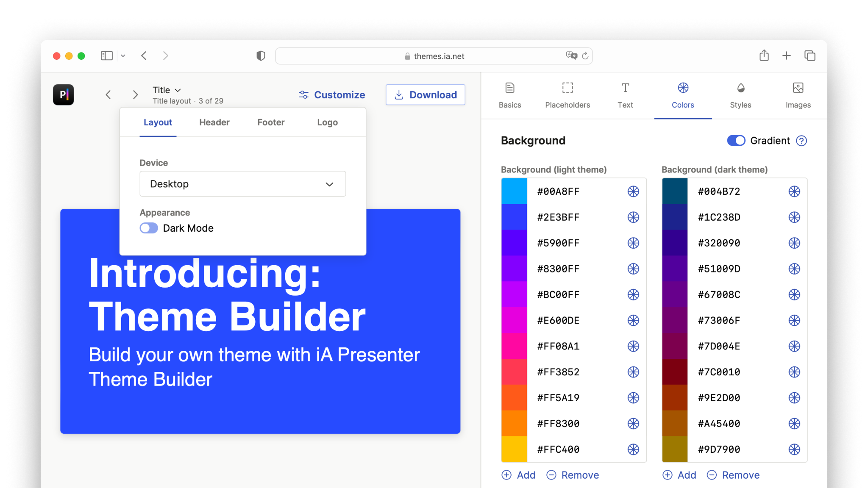
Task: Expand Safari sidebar options chevron
Action: (123, 56)
